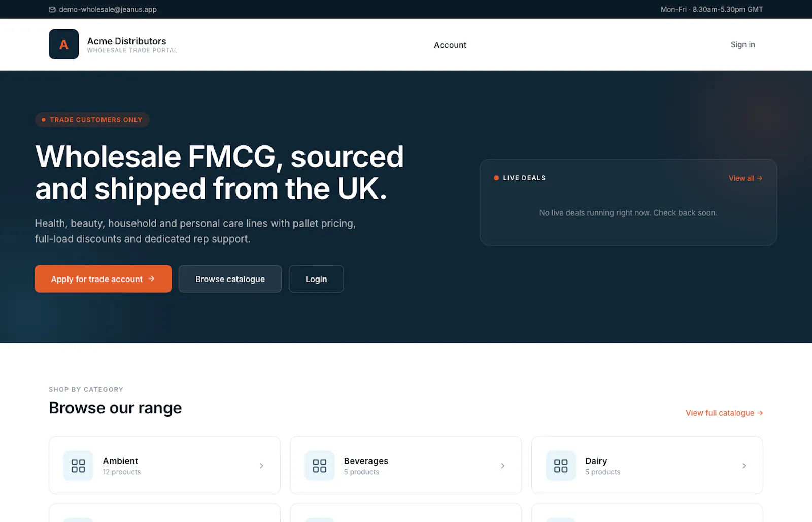Click the Login button in hero
This screenshot has height=522, width=812.
[x=316, y=279]
